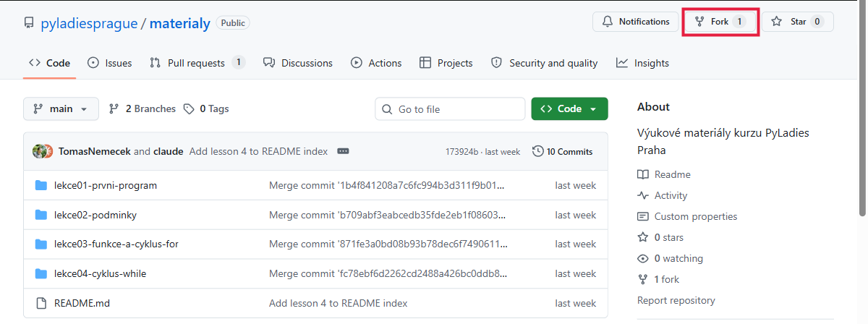This screenshot has height=324, width=868.
Task: Click folder icon of lekce02-podminky
Action: pyautogui.click(x=41, y=215)
